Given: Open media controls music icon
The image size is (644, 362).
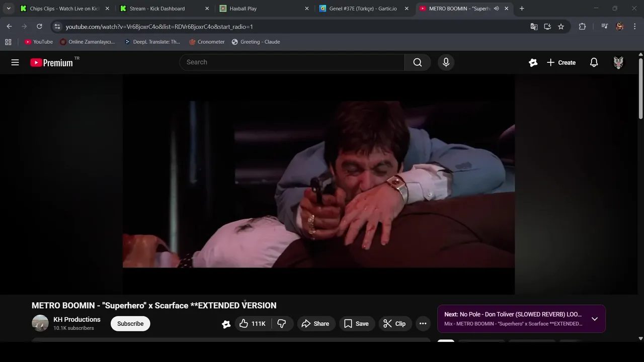Looking at the screenshot, I should pyautogui.click(x=604, y=27).
